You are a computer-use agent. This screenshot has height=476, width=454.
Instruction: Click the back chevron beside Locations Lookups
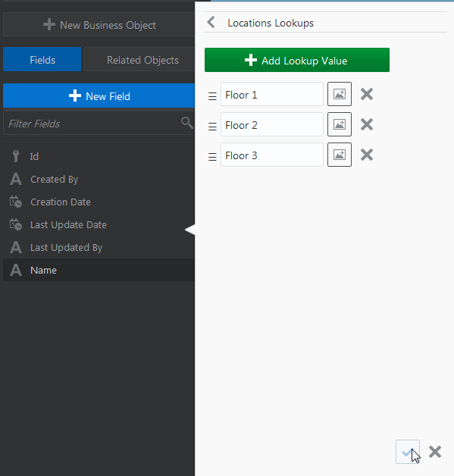211,23
